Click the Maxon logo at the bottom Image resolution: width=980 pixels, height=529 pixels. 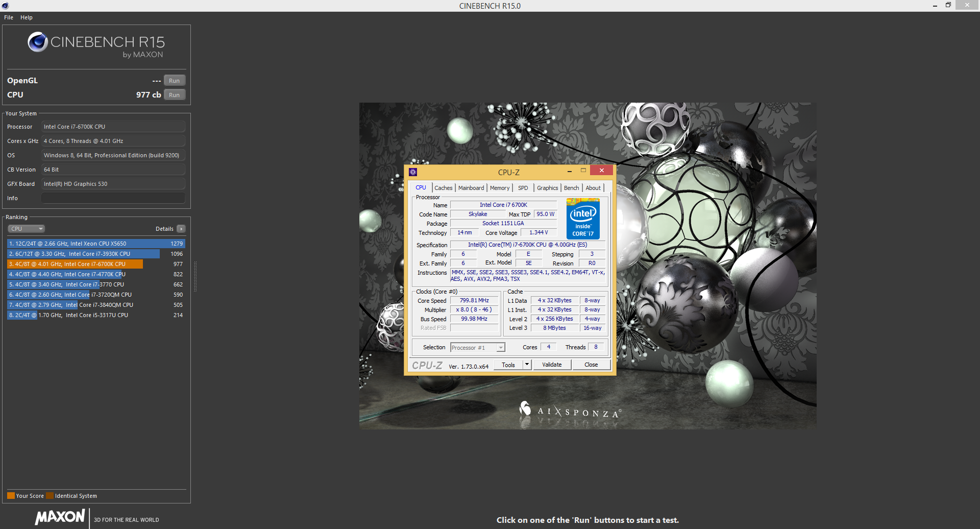[x=60, y=517]
